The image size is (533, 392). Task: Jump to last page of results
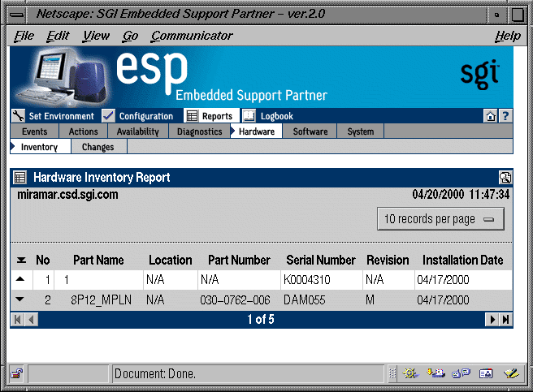tap(505, 320)
